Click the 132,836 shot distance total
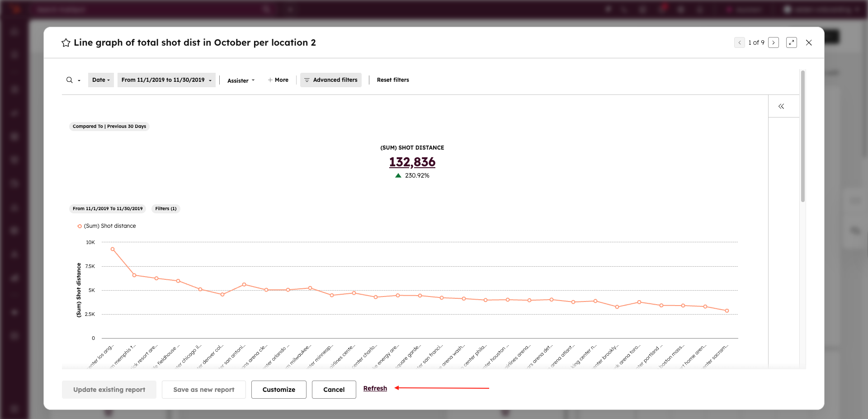868x419 pixels. point(412,162)
